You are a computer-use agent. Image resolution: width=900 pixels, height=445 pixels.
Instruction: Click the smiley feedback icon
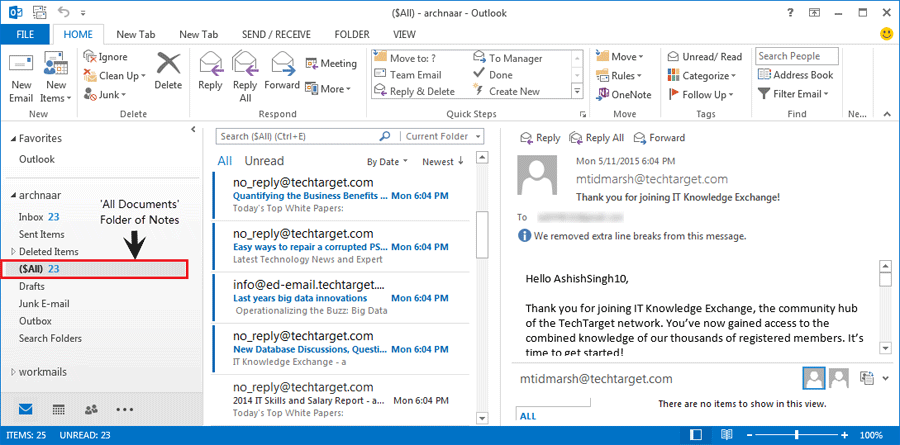pos(886,34)
